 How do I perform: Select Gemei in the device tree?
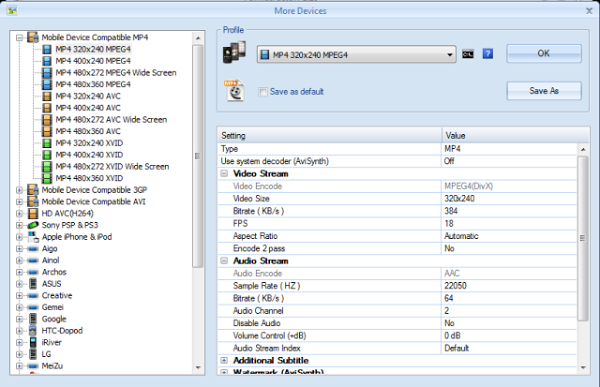(x=52, y=307)
